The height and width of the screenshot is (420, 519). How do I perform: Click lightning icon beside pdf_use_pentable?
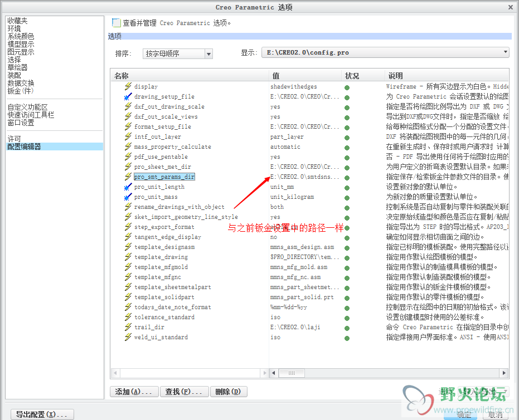pos(128,157)
